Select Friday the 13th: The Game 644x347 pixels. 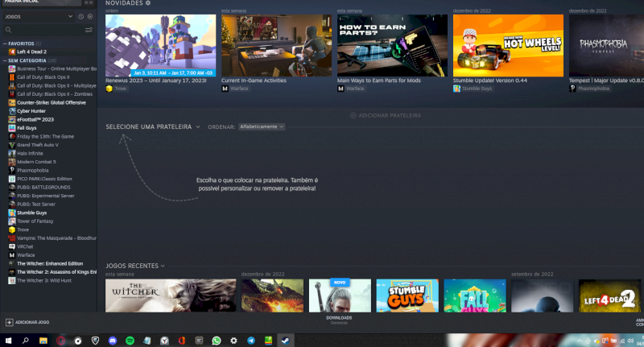point(45,136)
